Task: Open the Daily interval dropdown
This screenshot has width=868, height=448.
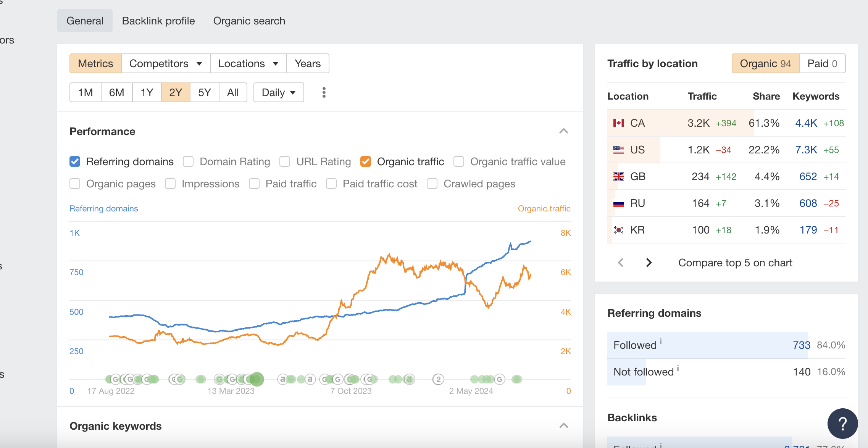Action: [x=279, y=92]
